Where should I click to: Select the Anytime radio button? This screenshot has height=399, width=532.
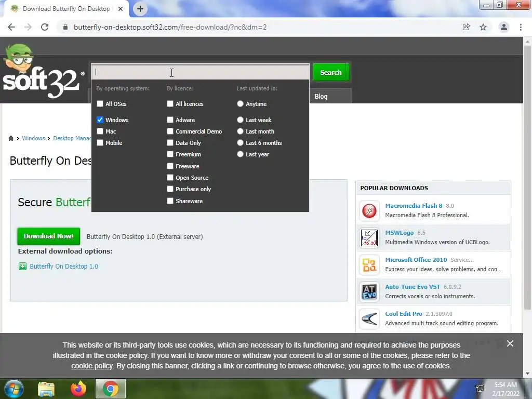[x=240, y=104]
